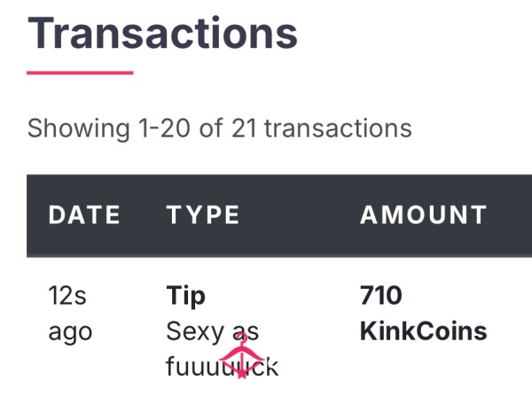Sort by the TYPE column header
Viewport: 532px width, 404px height.
point(203,215)
